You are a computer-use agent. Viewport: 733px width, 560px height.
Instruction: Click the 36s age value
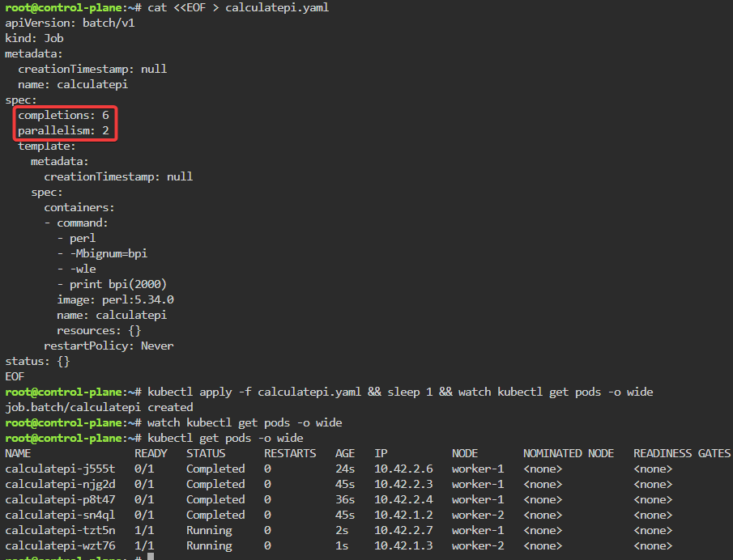[x=345, y=500]
